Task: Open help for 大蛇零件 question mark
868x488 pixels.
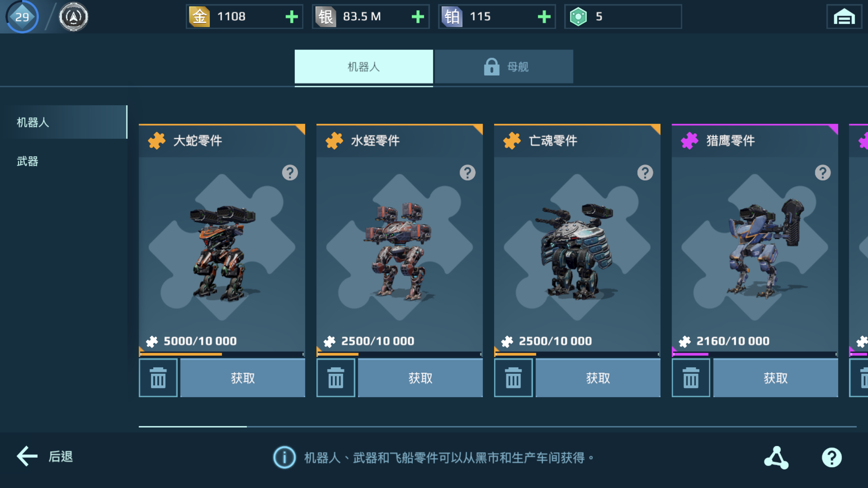Action: [x=290, y=172]
